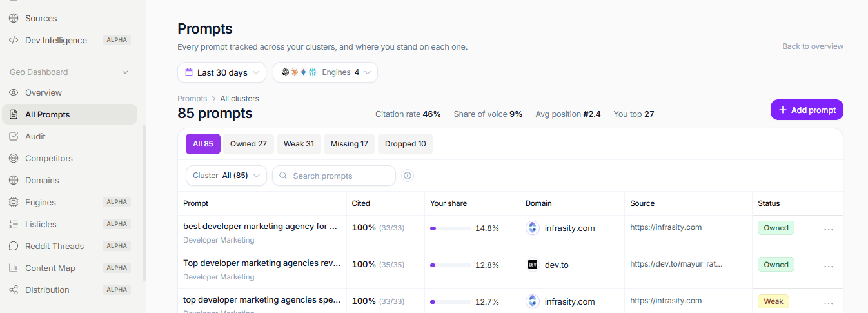
Task: Click the Listicles list icon
Action: coord(14,224)
